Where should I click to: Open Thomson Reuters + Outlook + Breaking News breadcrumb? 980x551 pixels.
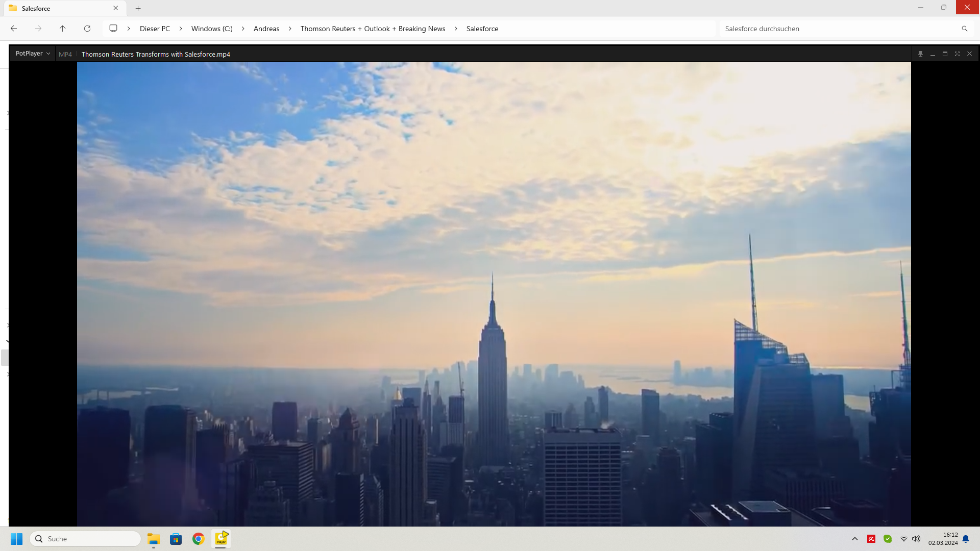[373, 29]
